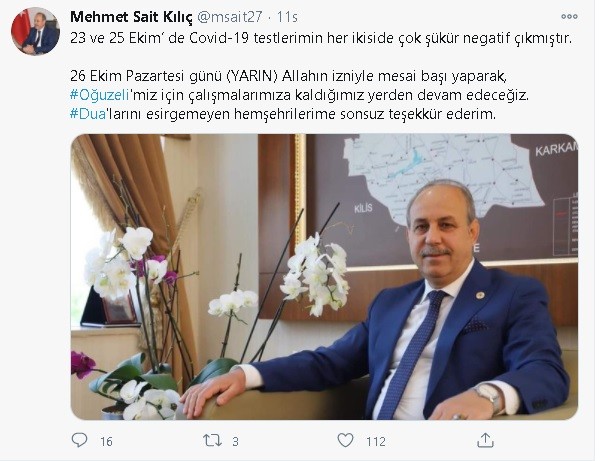The width and height of the screenshot is (610, 461).
Task: Click the like count 112
Action: click(x=376, y=441)
